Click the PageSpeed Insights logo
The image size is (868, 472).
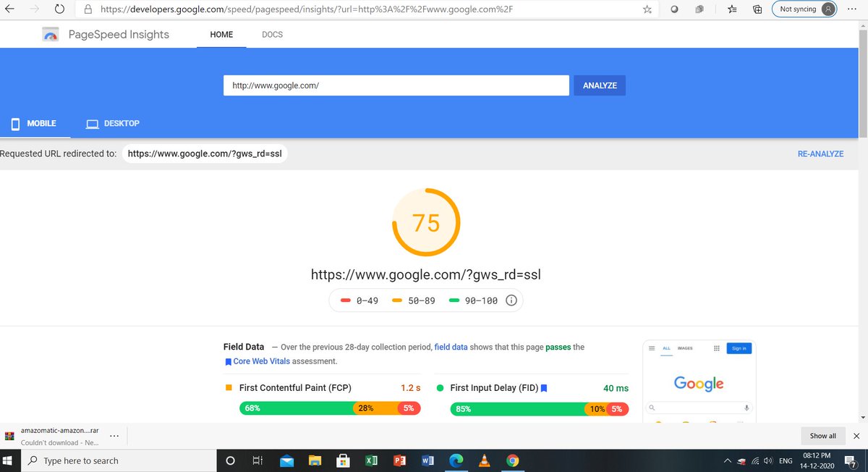51,34
